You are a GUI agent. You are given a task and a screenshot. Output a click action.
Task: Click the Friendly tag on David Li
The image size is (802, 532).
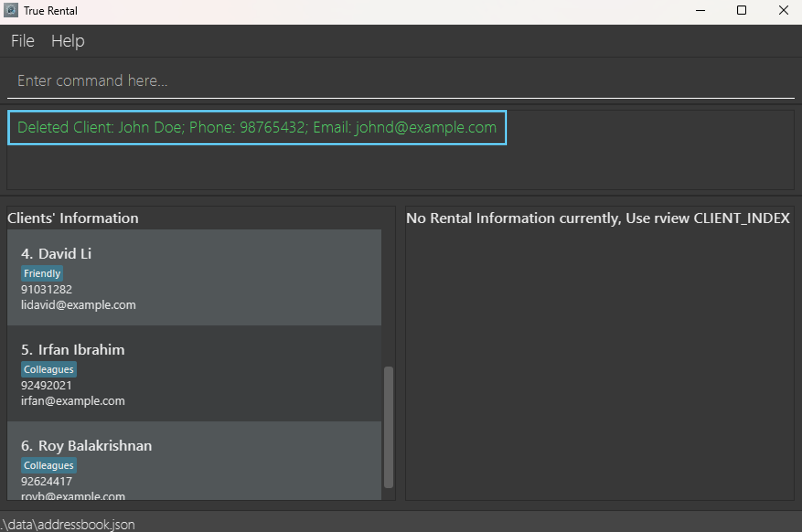42,274
